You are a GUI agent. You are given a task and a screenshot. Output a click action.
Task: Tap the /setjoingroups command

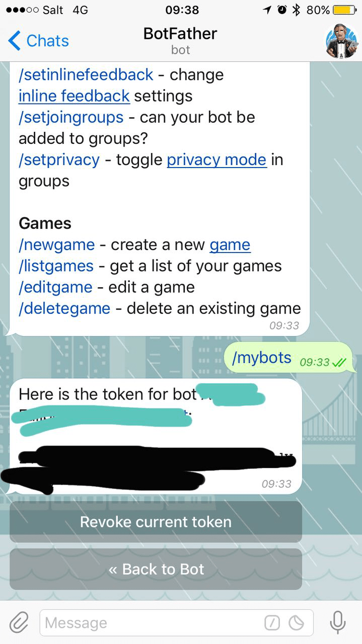71,117
